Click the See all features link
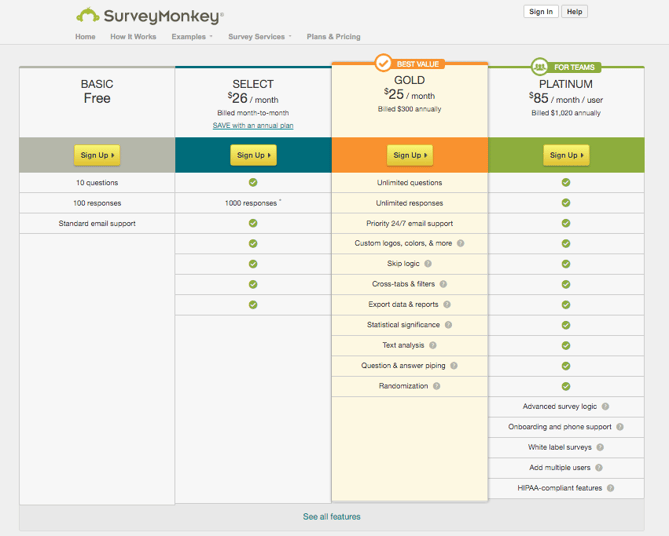Screen dimensions: 669x536 [x=332, y=517]
